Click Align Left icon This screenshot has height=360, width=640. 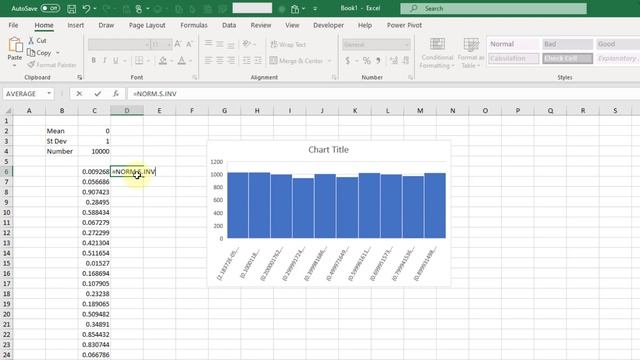(x=208, y=60)
